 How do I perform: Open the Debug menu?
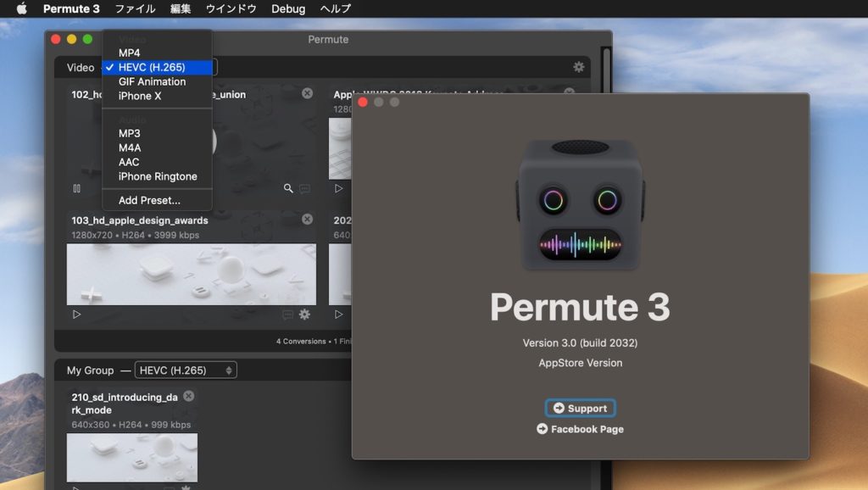click(x=287, y=9)
